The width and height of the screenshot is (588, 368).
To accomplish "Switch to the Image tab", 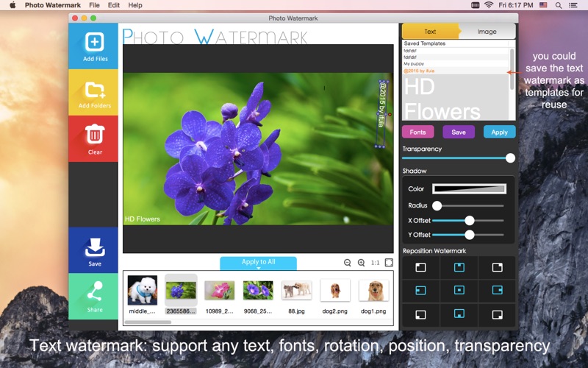I will (487, 32).
